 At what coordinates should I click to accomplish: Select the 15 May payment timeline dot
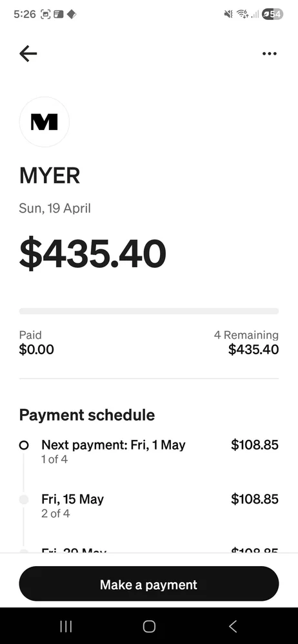click(24, 500)
